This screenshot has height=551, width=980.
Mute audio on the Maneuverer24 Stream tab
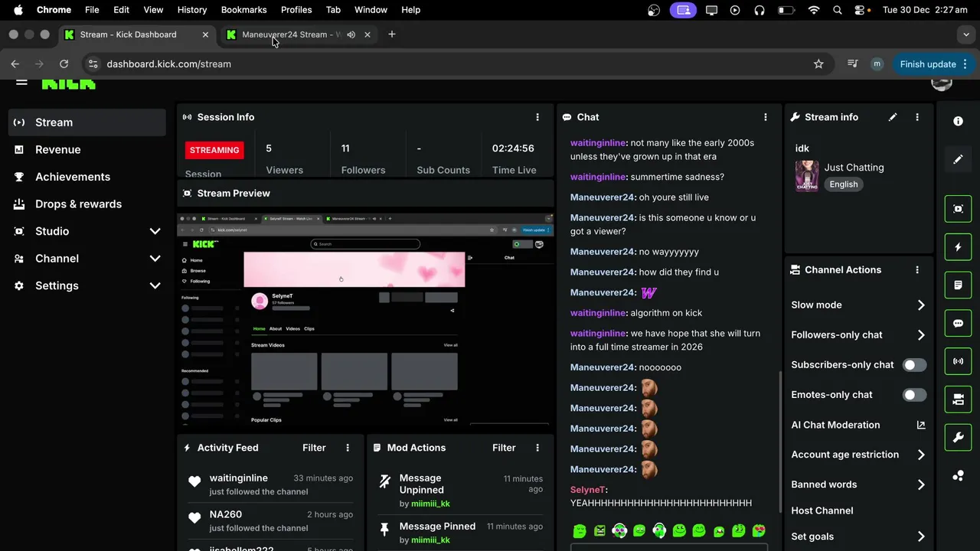coord(351,34)
